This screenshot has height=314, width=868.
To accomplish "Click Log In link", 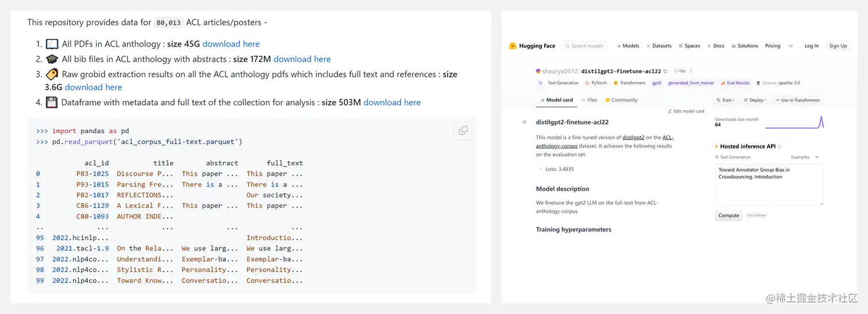I will (811, 46).
